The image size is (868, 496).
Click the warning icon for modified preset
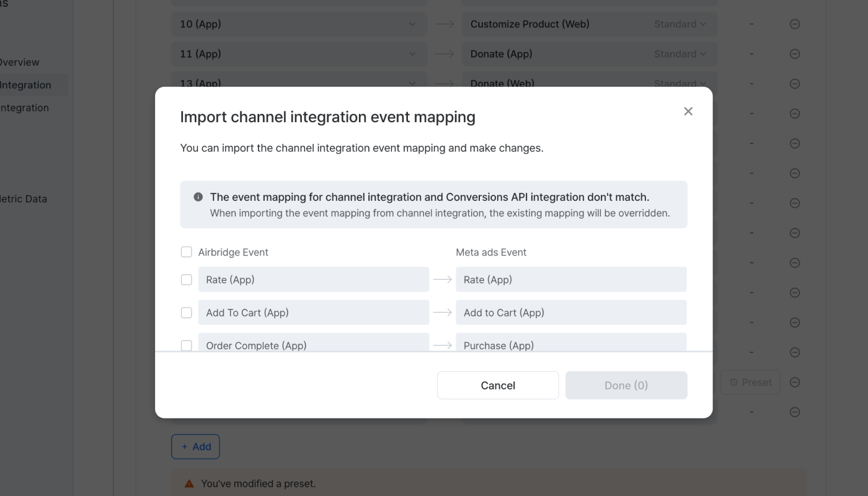[x=189, y=484]
